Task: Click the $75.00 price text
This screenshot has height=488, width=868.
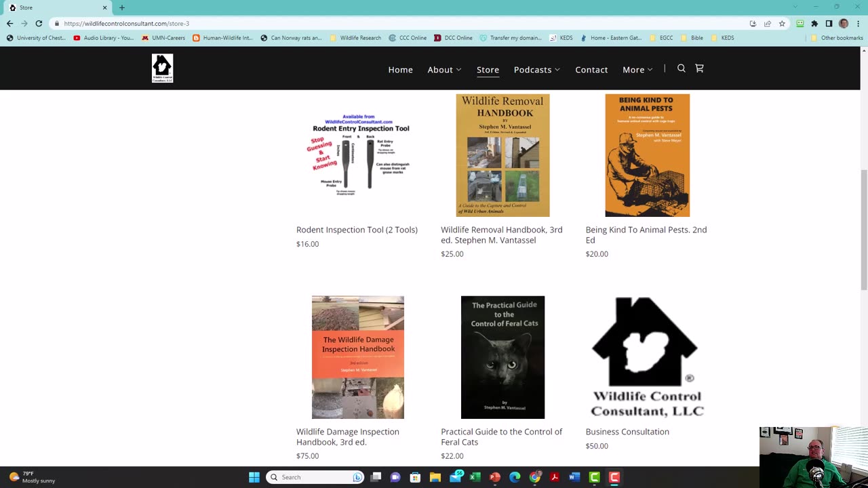Action: click(307, 456)
